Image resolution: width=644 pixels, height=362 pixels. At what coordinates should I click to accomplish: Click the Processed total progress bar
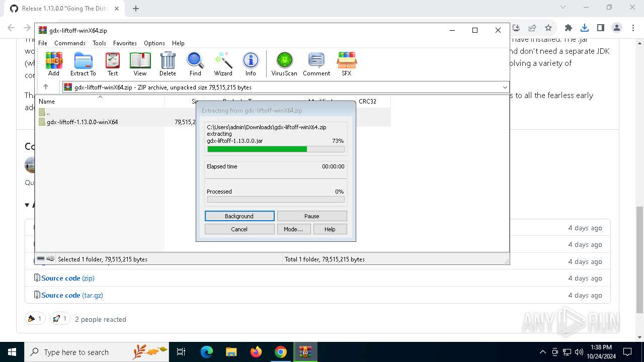[276, 200]
